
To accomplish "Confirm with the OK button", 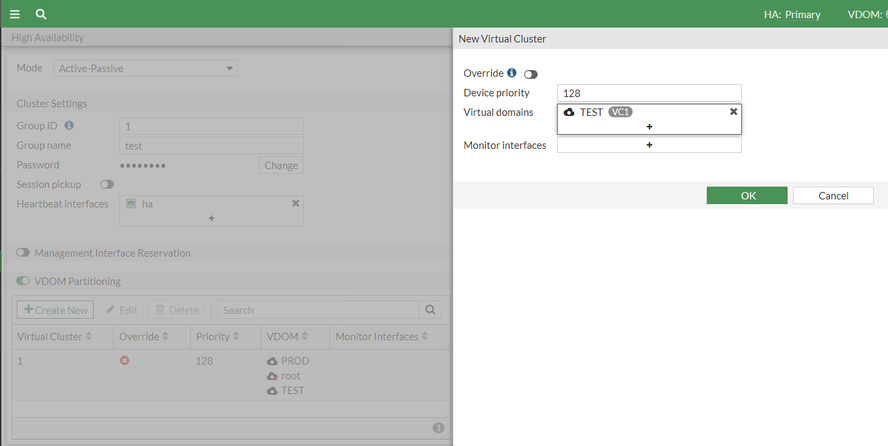I will (x=747, y=195).
